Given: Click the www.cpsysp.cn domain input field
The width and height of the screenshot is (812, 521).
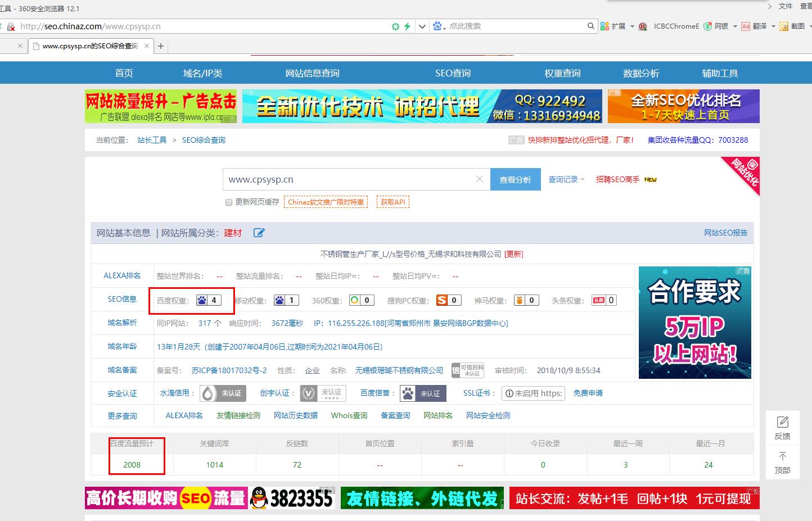Looking at the screenshot, I should 349,179.
